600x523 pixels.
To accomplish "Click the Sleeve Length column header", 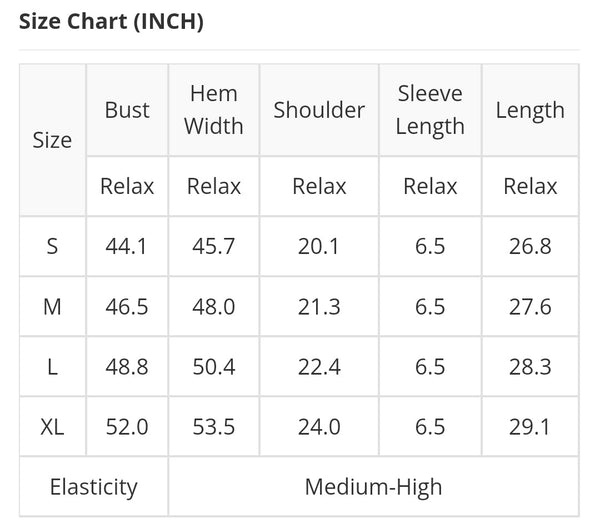I will [x=430, y=110].
